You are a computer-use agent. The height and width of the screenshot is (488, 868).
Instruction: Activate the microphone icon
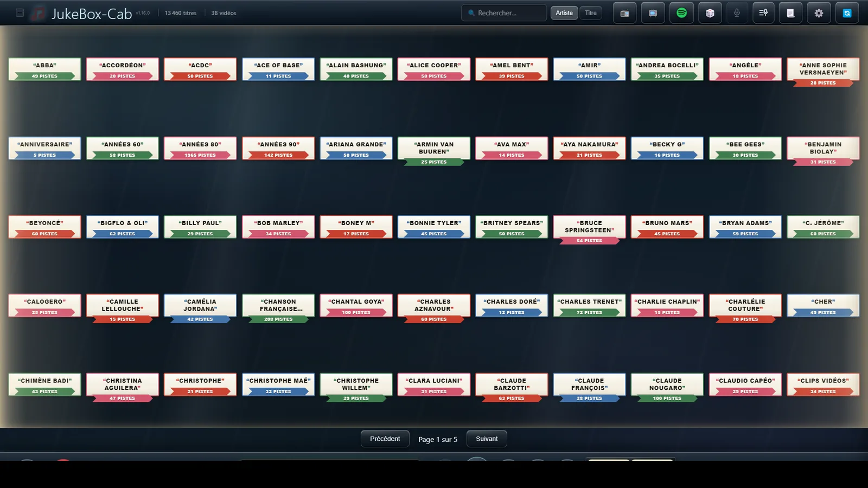(737, 13)
